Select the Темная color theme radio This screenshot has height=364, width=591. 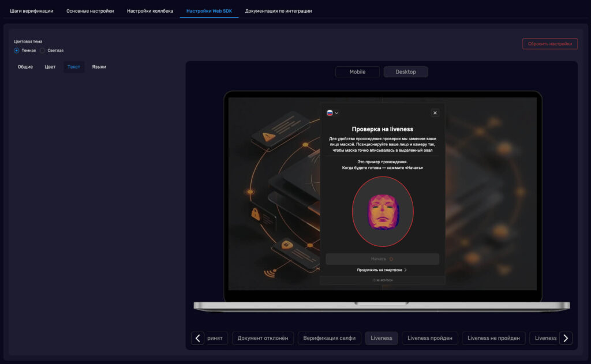[x=17, y=51]
